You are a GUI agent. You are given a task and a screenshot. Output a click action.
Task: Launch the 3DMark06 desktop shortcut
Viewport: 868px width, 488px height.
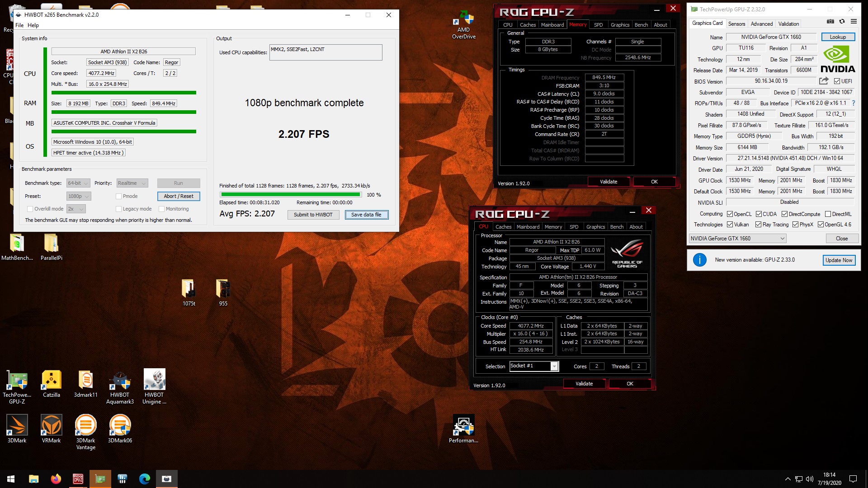(x=120, y=429)
